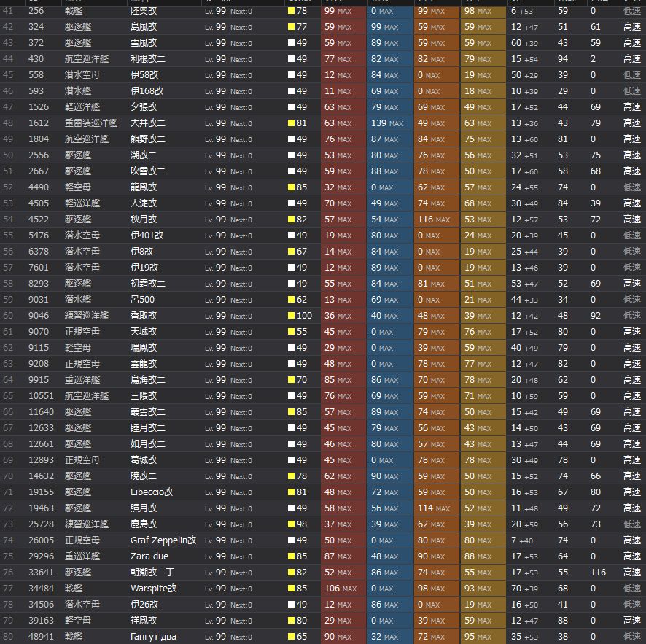Select the ship type 重雷装巡洋艦
Viewport: 646px width, 644px height.
[x=90, y=123]
